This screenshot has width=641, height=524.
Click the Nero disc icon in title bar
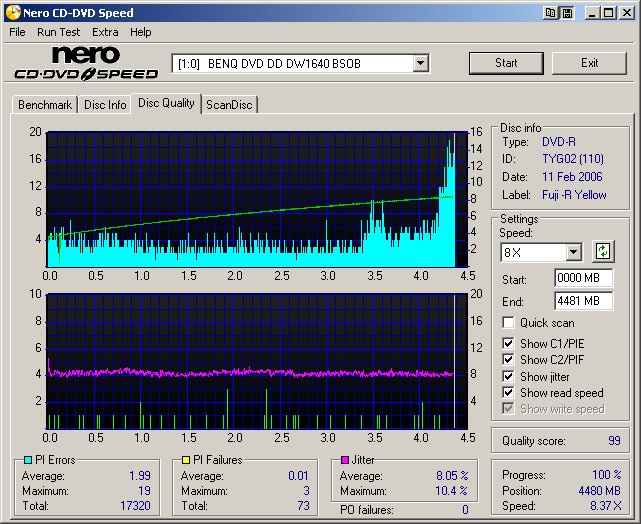tap(13, 13)
